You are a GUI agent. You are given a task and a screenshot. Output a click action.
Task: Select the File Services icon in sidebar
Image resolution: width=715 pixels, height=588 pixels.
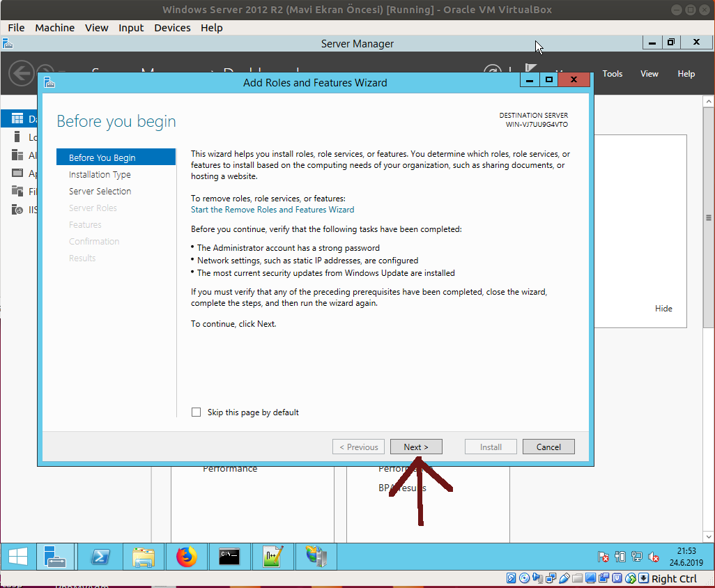coord(17,191)
